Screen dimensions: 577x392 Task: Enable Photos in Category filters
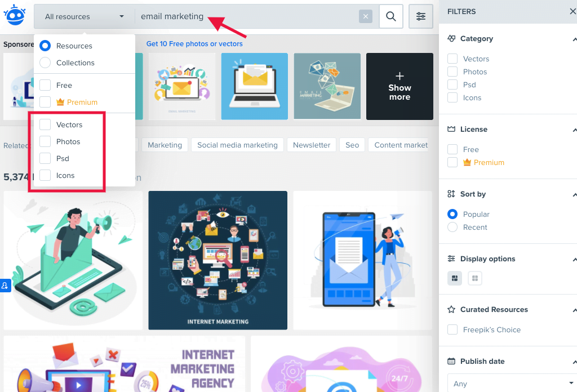click(452, 72)
